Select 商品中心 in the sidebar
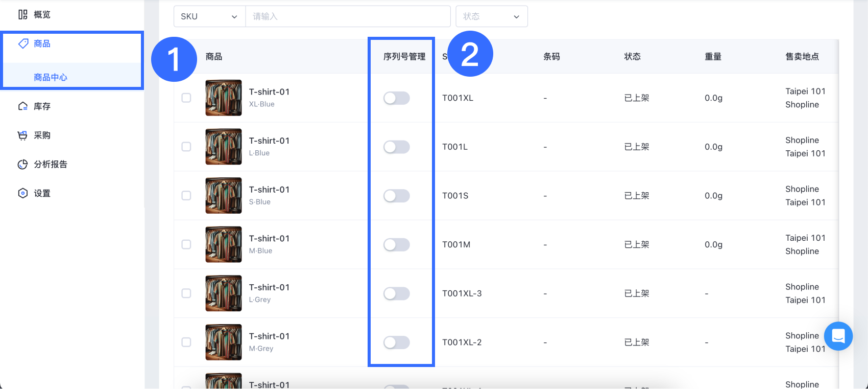The width and height of the screenshot is (868, 389). 51,77
